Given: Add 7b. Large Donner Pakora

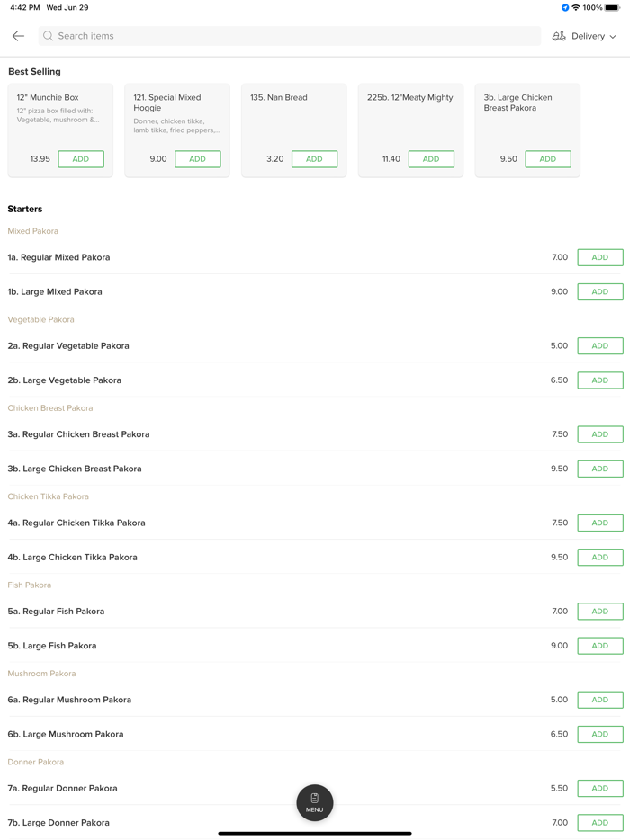Looking at the screenshot, I should [x=600, y=823].
